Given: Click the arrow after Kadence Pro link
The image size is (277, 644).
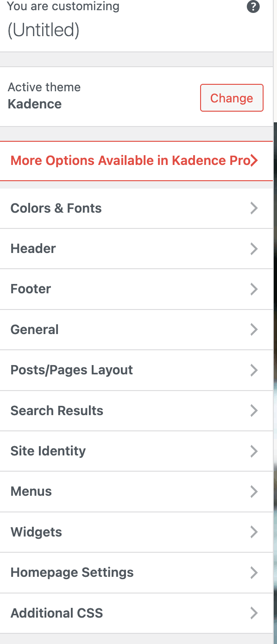Looking at the screenshot, I should point(255,160).
